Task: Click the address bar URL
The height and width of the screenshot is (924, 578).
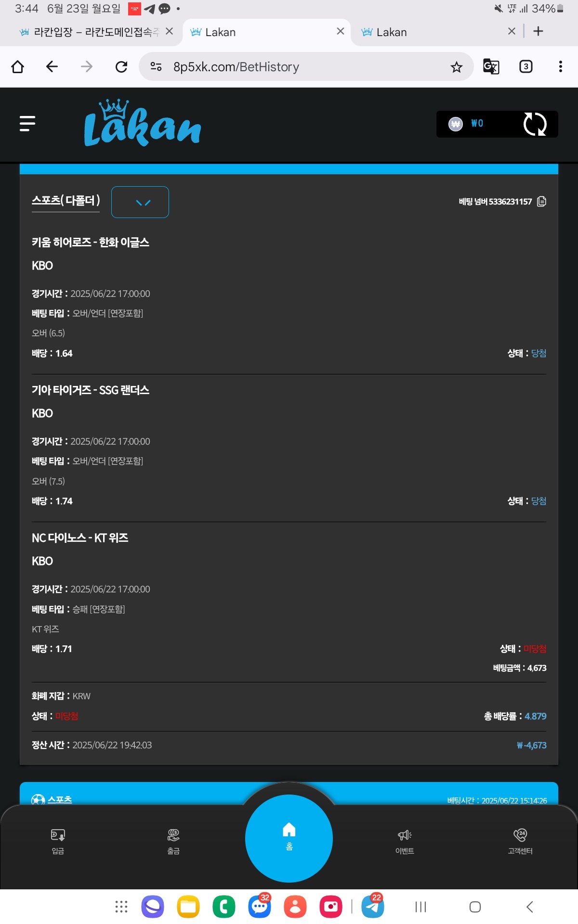Action: pyautogui.click(x=236, y=67)
